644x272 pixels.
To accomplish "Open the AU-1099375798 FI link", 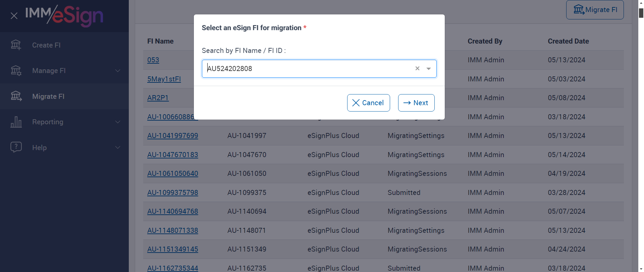I will click(x=173, y=193).
